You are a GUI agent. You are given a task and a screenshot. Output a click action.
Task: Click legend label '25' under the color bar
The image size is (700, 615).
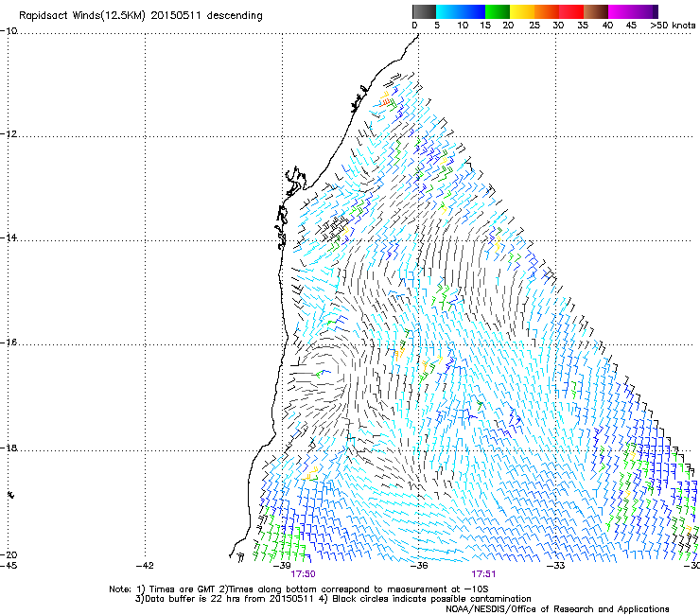(x=534, y=26)
